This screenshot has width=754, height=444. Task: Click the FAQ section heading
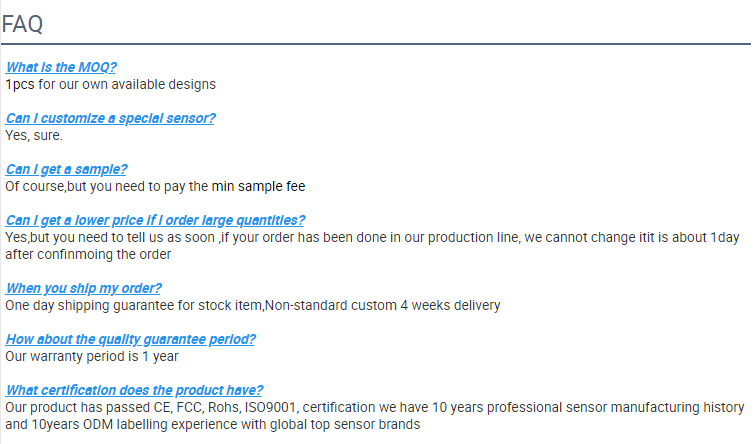[22, 24]
